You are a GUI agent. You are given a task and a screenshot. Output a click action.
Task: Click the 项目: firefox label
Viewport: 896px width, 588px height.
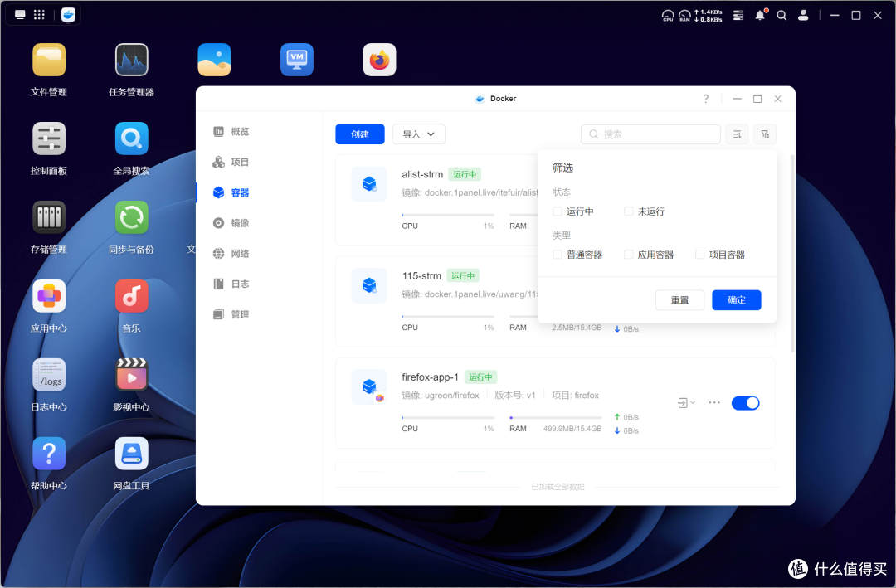tap(576, 396)
